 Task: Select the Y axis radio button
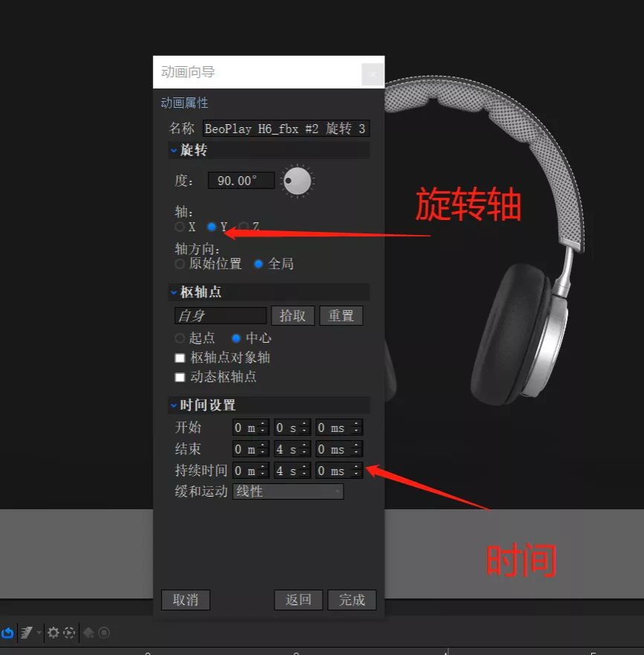pyautogui.click(x=211, y=227)
